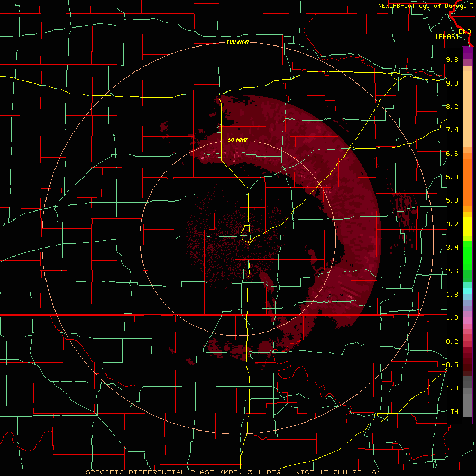Click the 16:14 timestamp in the footer
This screenshot has width=476, height=476.
(379, 472)
